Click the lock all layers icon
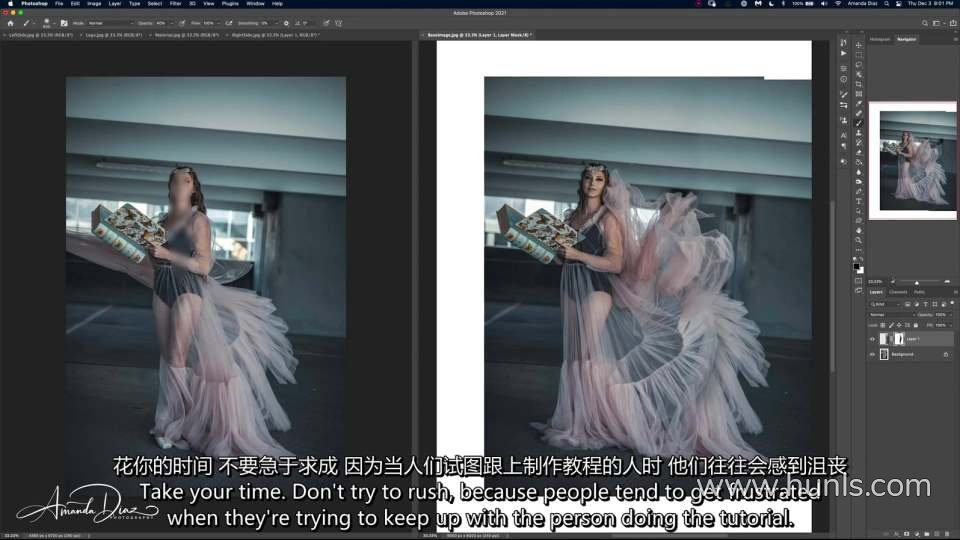 click(916, 326)
